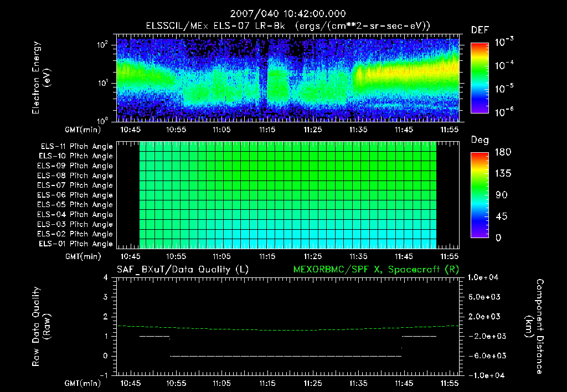
Task: Click the ELS-05 Pitch Angle row label
Action: (75, 205)
